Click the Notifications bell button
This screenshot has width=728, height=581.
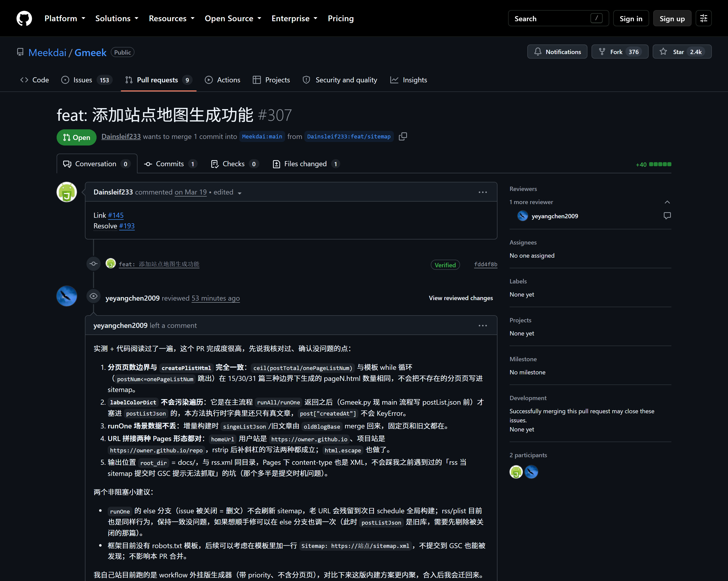click(557, 52)
